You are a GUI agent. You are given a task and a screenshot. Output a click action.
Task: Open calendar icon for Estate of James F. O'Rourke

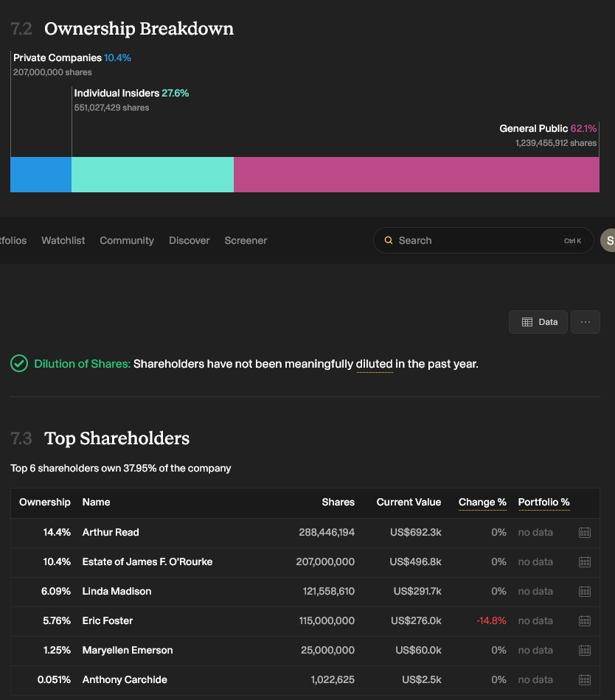pyautogui.click(x=585, y=562)
